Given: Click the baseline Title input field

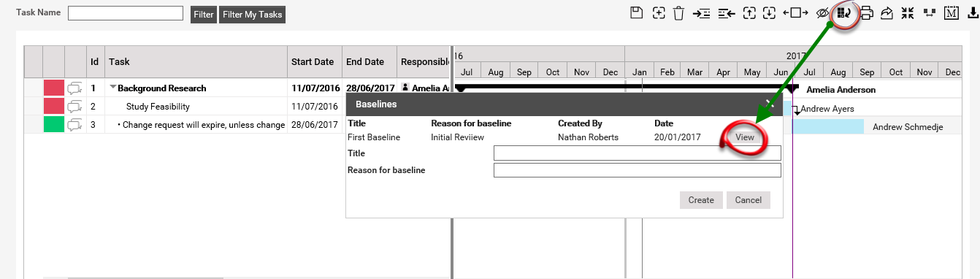Looking at the screenshot, I should tap(638, 153).
